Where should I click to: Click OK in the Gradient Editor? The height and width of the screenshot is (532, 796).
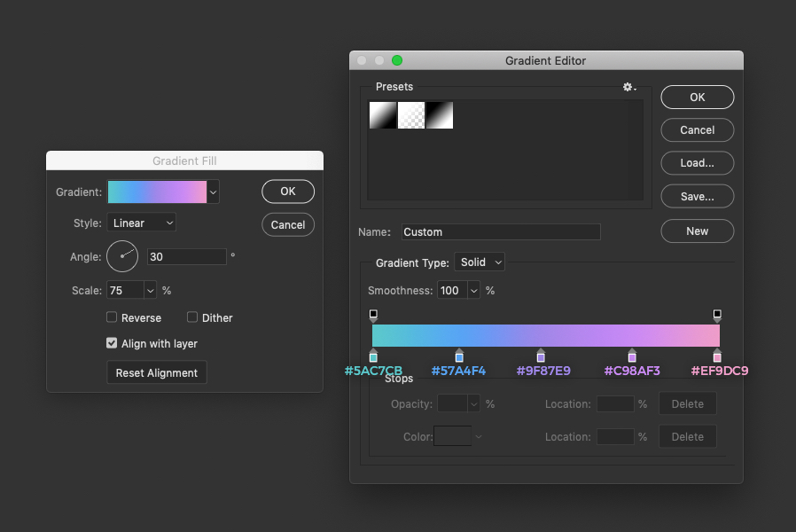coord(697,97)
